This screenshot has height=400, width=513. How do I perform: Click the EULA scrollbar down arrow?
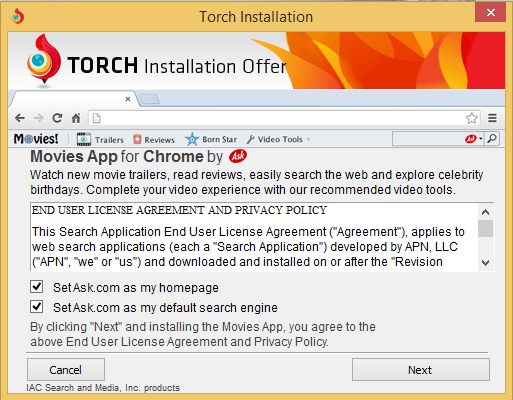(486, 263)
